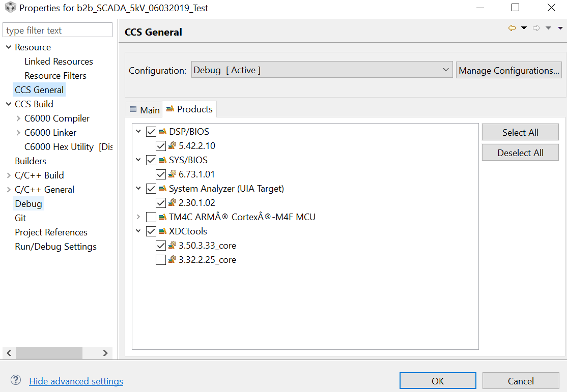This screenshot has height=392, width=567.
Task: Click the Select All button
Action: 520,132
